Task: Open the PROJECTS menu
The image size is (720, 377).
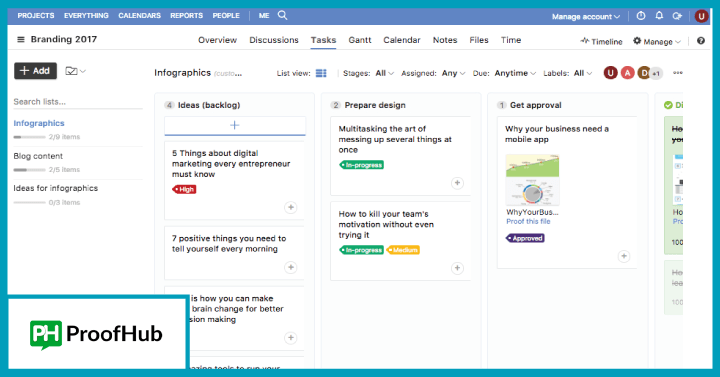Action: [36, 16]
